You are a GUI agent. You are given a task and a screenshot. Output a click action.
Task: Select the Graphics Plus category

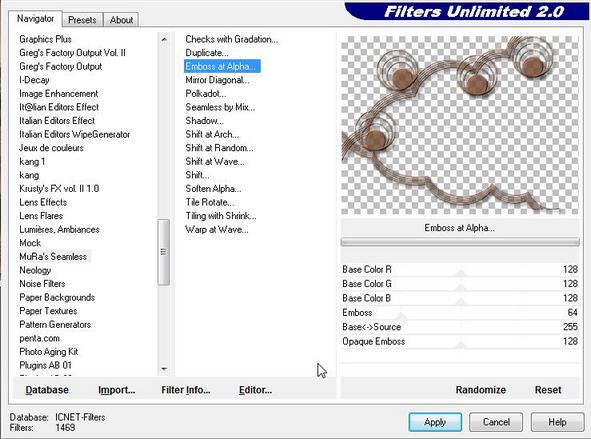[x=45, y=39]
